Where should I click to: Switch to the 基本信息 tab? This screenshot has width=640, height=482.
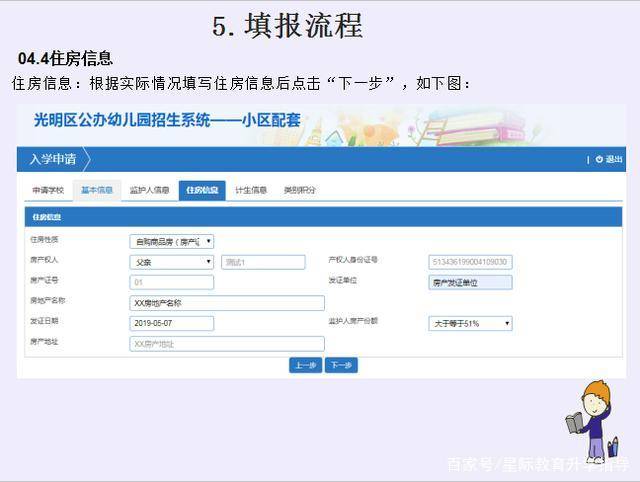[x=97, y=190]
